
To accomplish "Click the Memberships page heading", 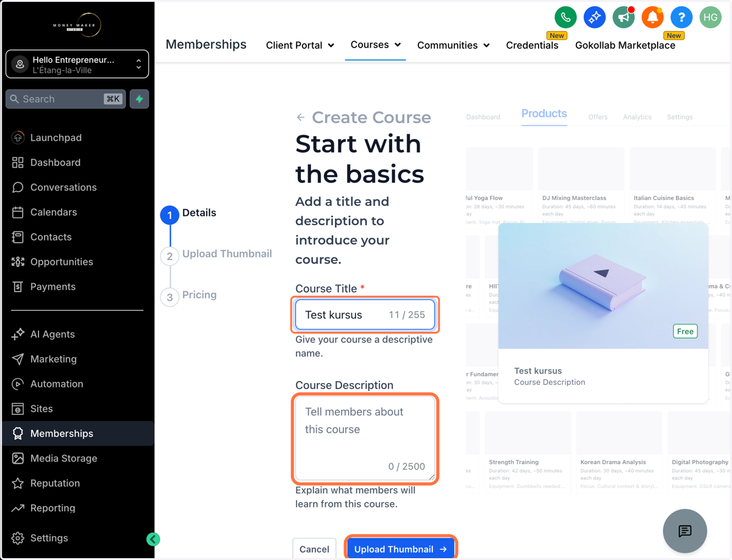I will (206, 45).
